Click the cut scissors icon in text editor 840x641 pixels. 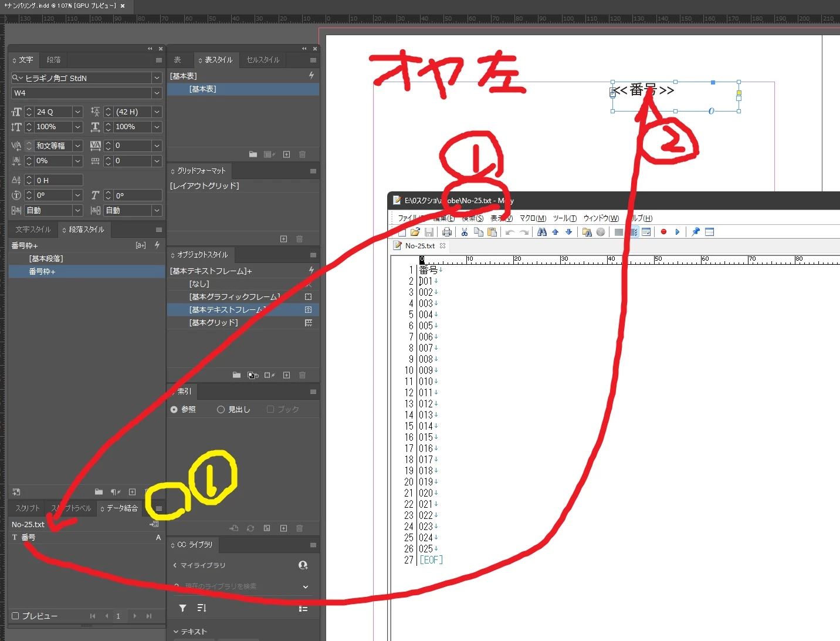[x=465, y=232]
